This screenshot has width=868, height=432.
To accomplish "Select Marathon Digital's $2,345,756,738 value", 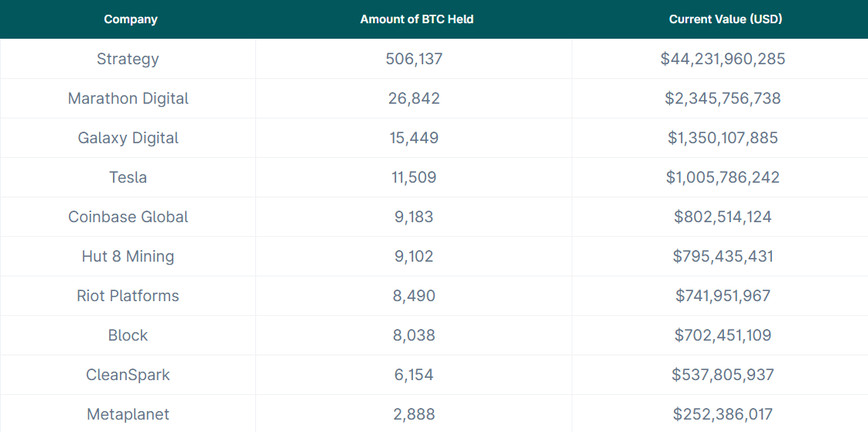I will (x=723, y=98).
